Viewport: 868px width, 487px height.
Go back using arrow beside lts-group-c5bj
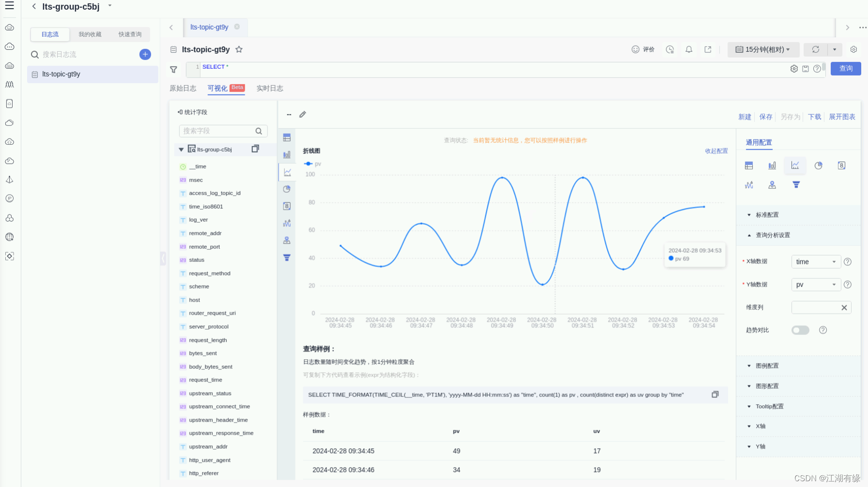33,6
